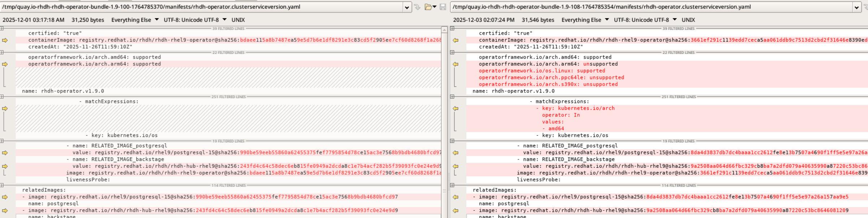Open left pane Everything Else format dropdown
This screenshot has height=218, width=868.
156,20
